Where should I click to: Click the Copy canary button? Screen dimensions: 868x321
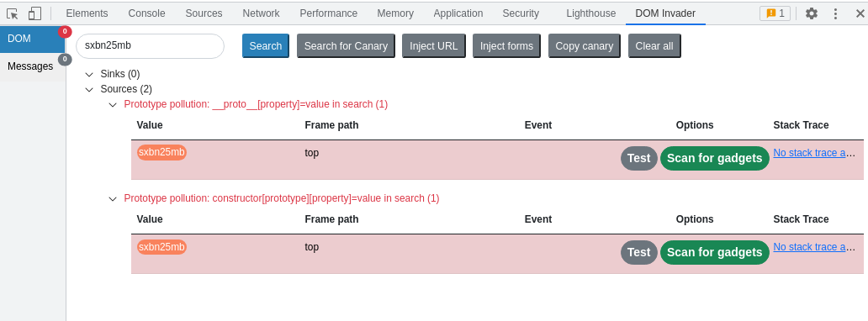coord(585,46)
